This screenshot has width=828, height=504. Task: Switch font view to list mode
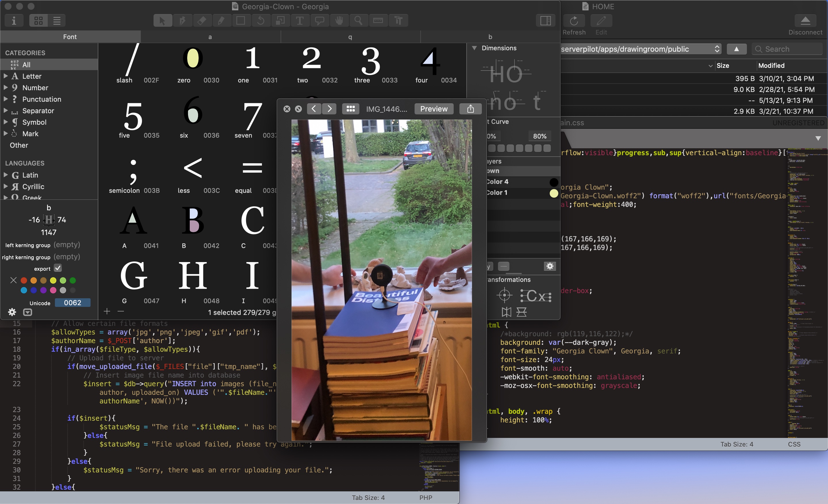(57, 21)
